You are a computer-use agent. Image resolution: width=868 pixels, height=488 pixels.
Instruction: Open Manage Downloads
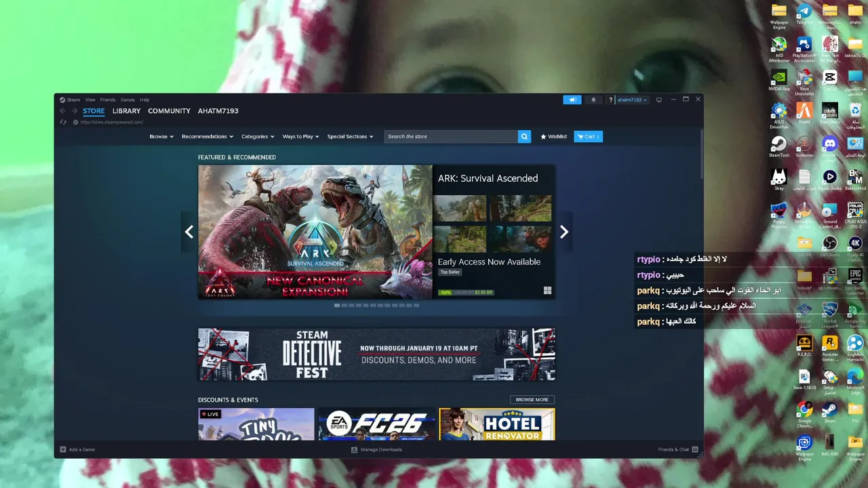tap(376, 449)
